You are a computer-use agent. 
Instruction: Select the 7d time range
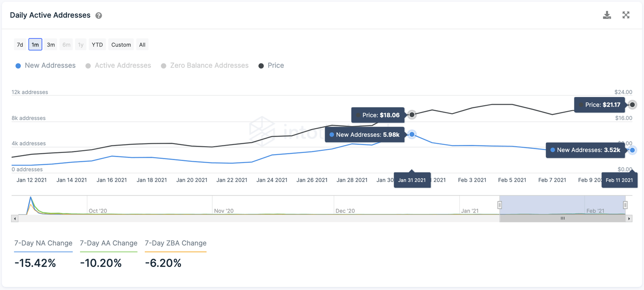click(x=20, y=44)
